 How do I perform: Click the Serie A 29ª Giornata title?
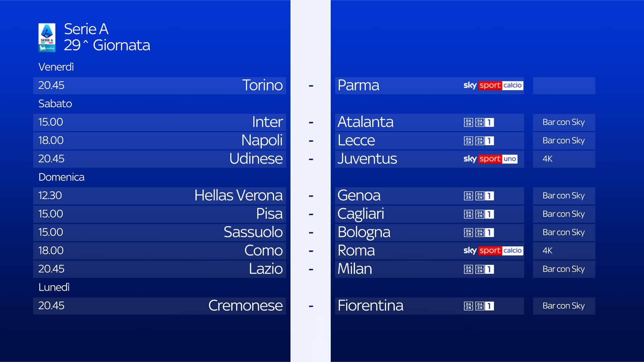(107, 37)
